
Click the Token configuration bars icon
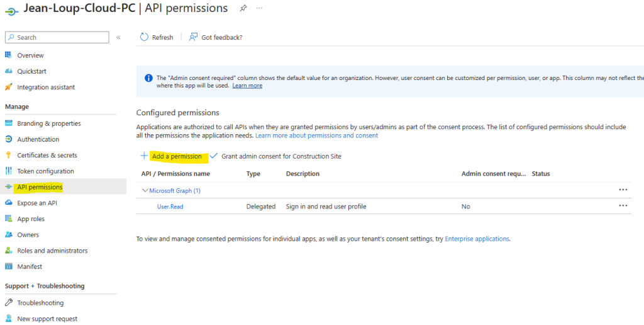click(x=9, y=171)
